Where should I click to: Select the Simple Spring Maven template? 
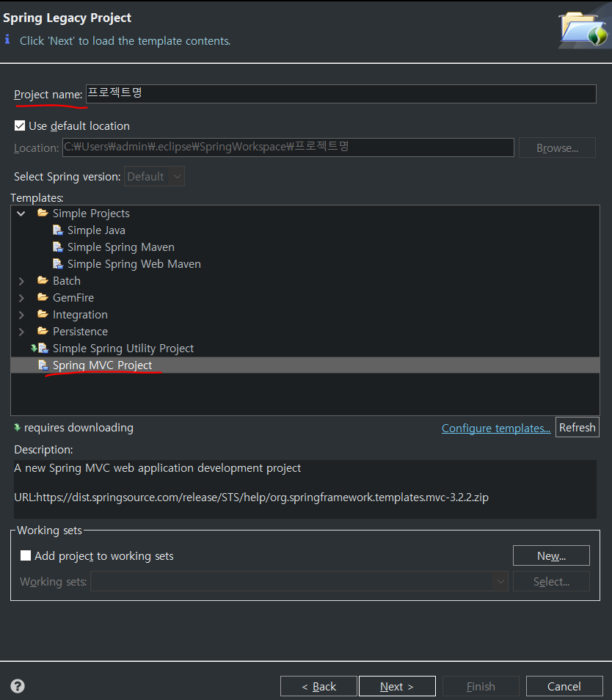tap(120, 247)
